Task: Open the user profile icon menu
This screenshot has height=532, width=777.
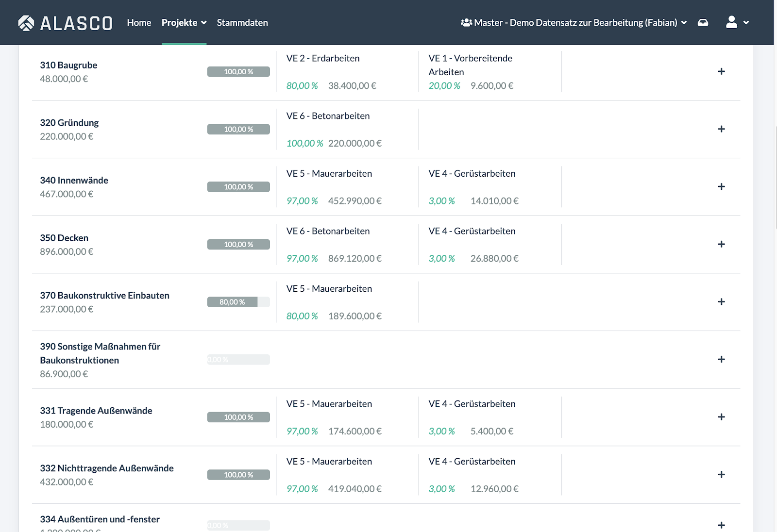Action: [x=731, y=22]
